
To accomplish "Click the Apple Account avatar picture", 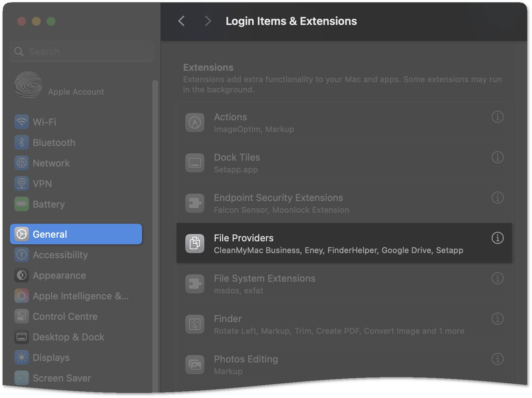I will click(28, 85).
